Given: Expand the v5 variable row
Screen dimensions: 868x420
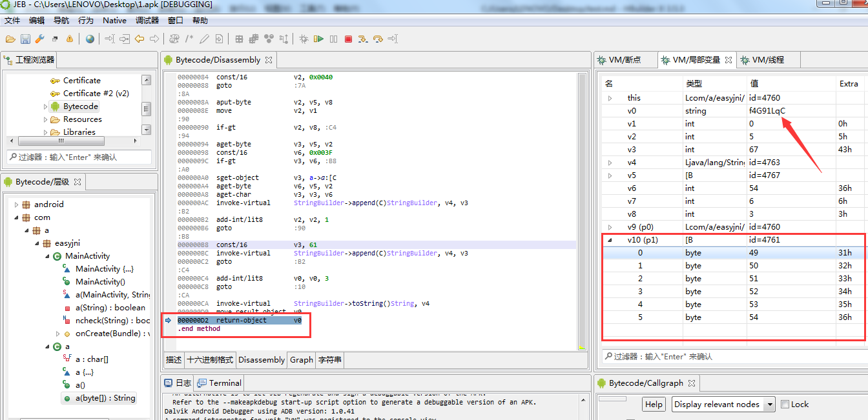Looking at the screenshot, I should [610, 175].
